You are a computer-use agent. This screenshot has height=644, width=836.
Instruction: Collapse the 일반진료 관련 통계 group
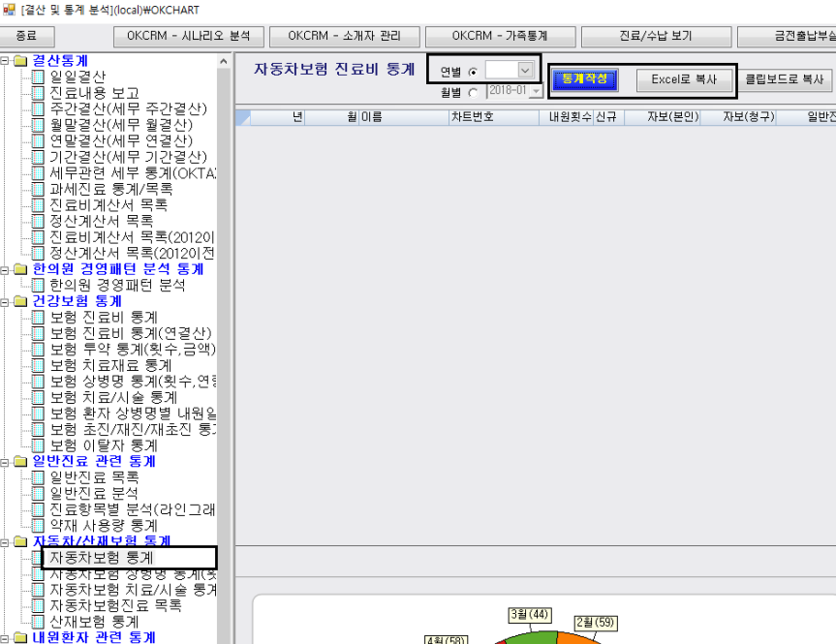pyautogui.click(x=4, y=461)
